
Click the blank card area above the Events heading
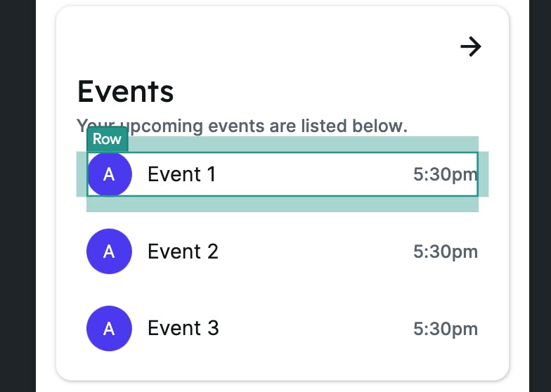pos(246,42)
